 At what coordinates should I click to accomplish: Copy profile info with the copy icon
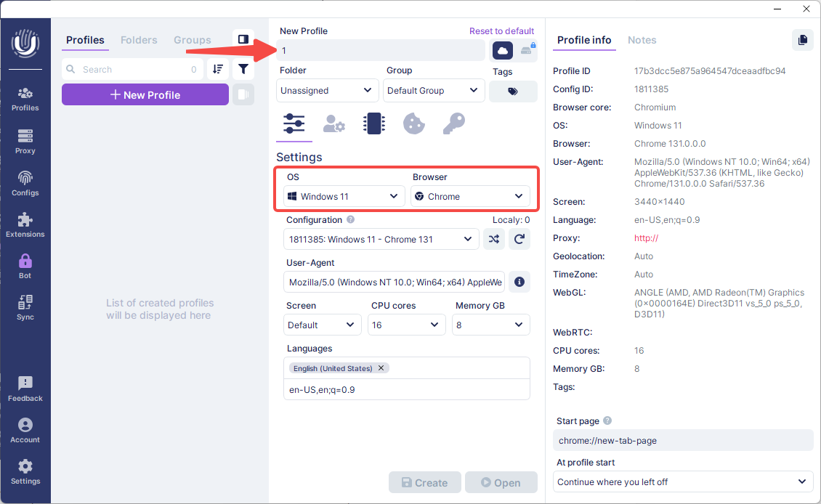802,40
